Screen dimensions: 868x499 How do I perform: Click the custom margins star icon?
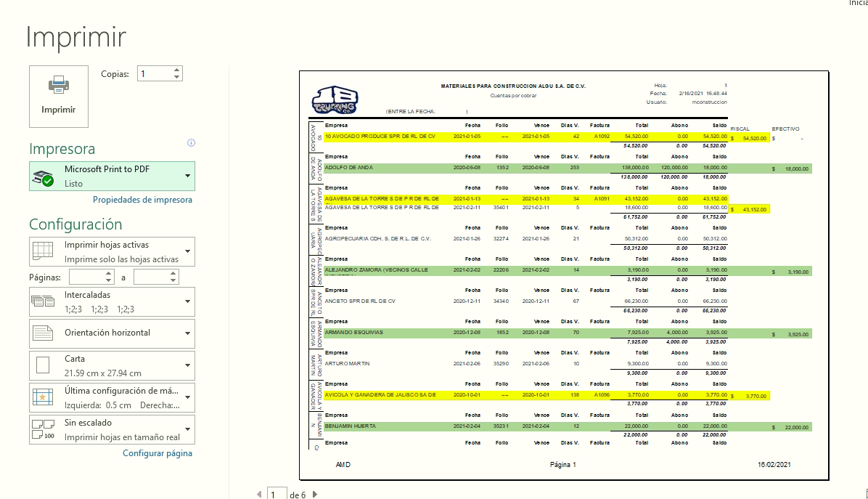(x=43, y=397)
